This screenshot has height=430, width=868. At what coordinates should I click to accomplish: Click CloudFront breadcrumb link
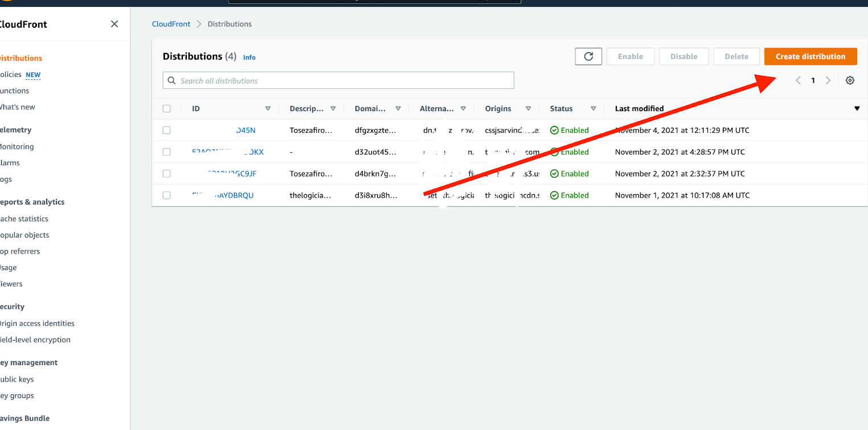pyautogui.click(x=171, y=24)
